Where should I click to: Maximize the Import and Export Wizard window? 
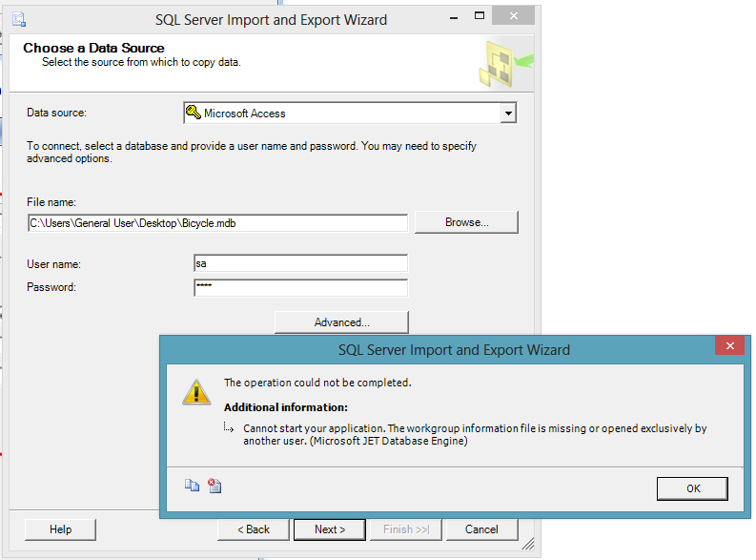(x=480, y=16)
